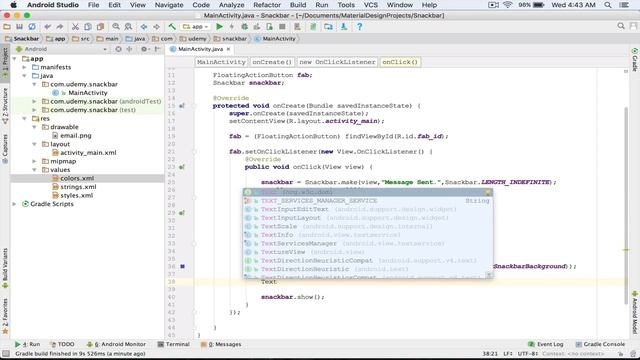Image resolution: width=640 pixels, height=360 pixels.
Task: Click the onCreate() breadcrumb
Action: pos(272,62)
